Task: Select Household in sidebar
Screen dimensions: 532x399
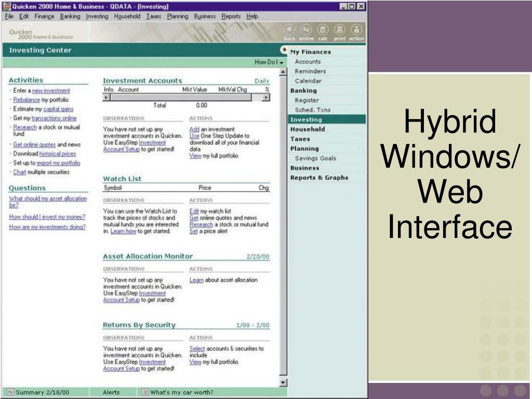Action: coord(308,129)
